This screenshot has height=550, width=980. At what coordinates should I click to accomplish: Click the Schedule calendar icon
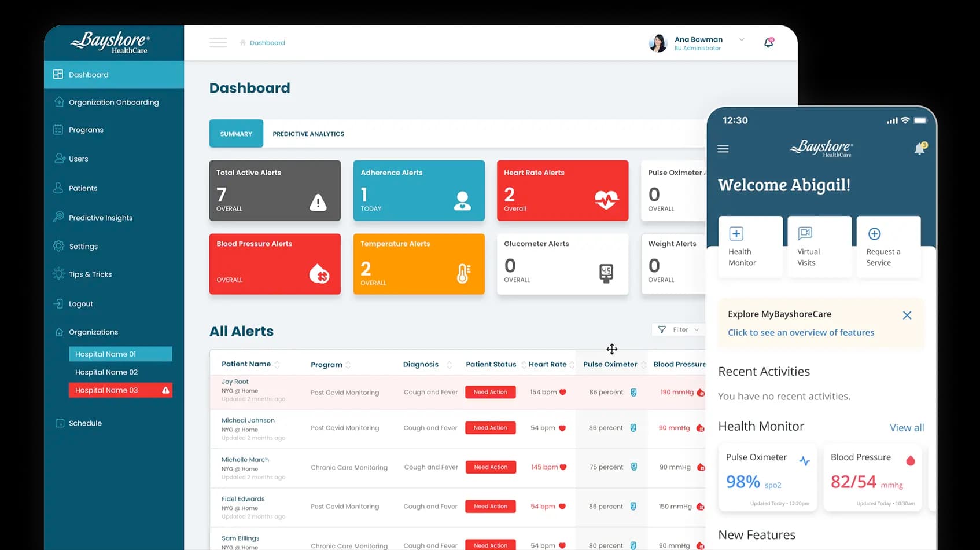(x=59, y=423)
